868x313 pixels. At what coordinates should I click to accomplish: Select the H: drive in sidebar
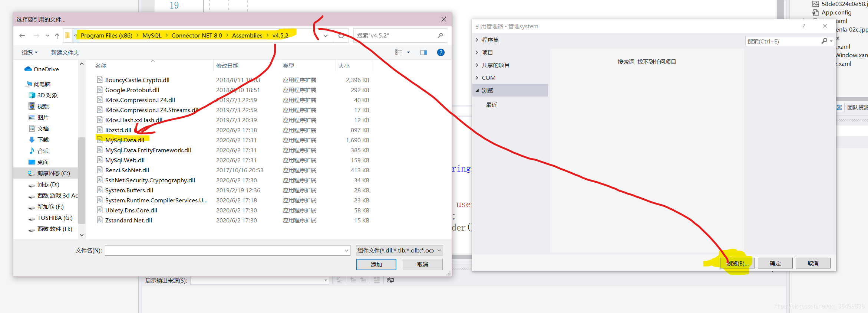[x=50, y=229]
